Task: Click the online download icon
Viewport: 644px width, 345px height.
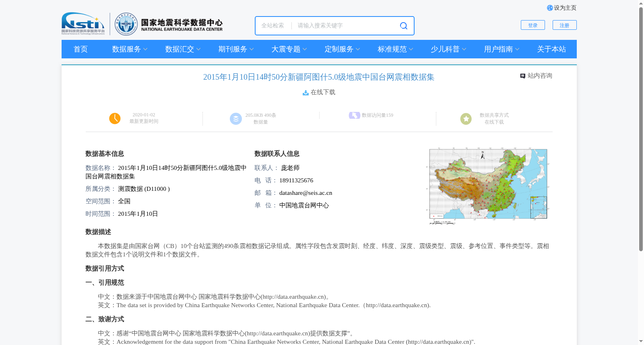Action: click(305, 93)
